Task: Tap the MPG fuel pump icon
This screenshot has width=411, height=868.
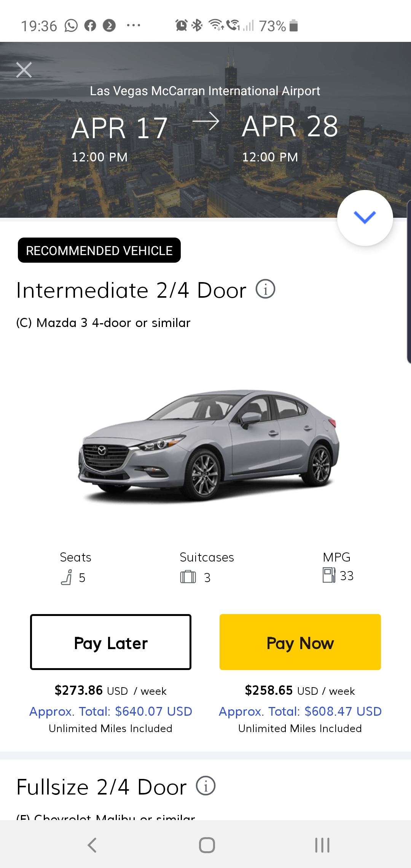Action: (x=329, y=575)
